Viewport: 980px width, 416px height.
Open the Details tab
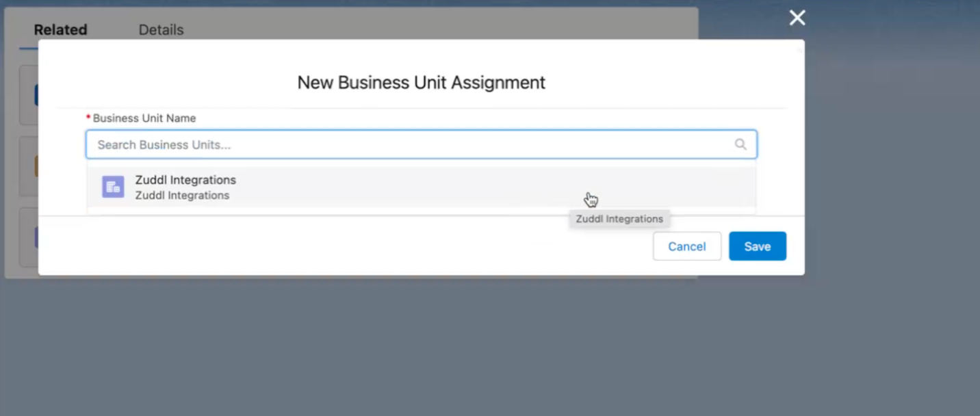tap(161, 30)
